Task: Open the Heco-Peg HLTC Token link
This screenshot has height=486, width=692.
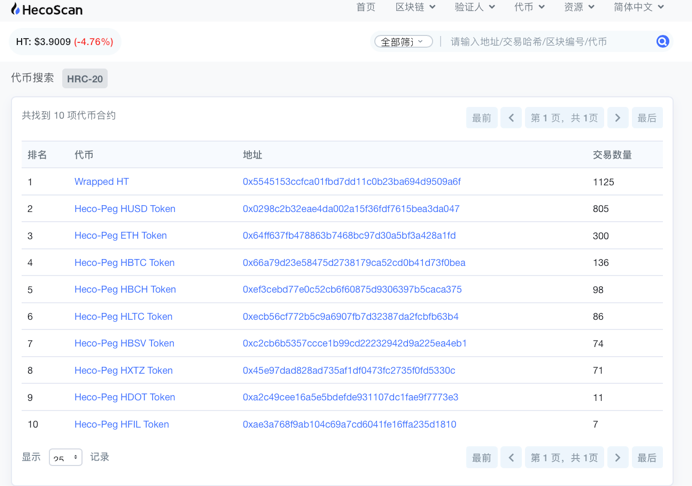Action: pyautogui.click(x=123, y=316)
